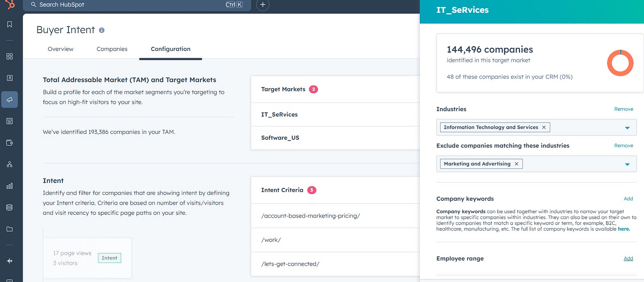Open the Automation workflow icon
This screenshot has width=644, height=282.
pos(10,164)
